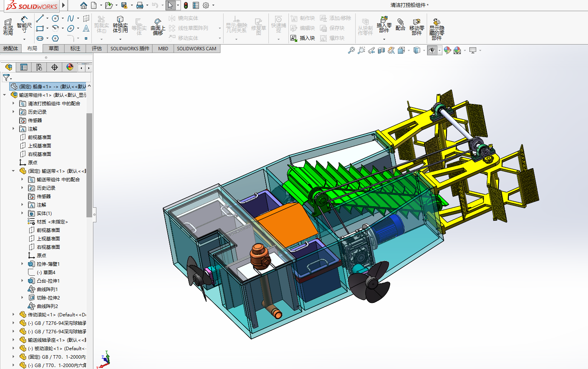Activate 智能尺寸 Smart Dimension tool
Screen dimensions: 588x369
coord(24,25)
